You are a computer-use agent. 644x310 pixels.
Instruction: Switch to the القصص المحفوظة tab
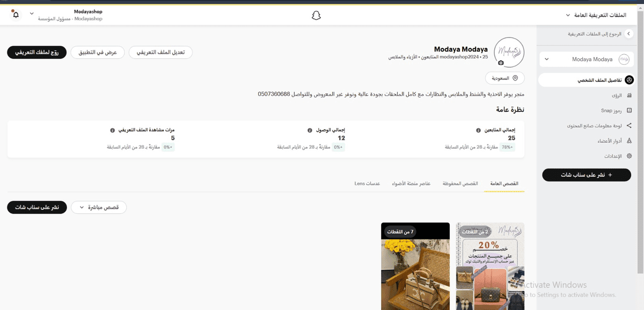460,183
